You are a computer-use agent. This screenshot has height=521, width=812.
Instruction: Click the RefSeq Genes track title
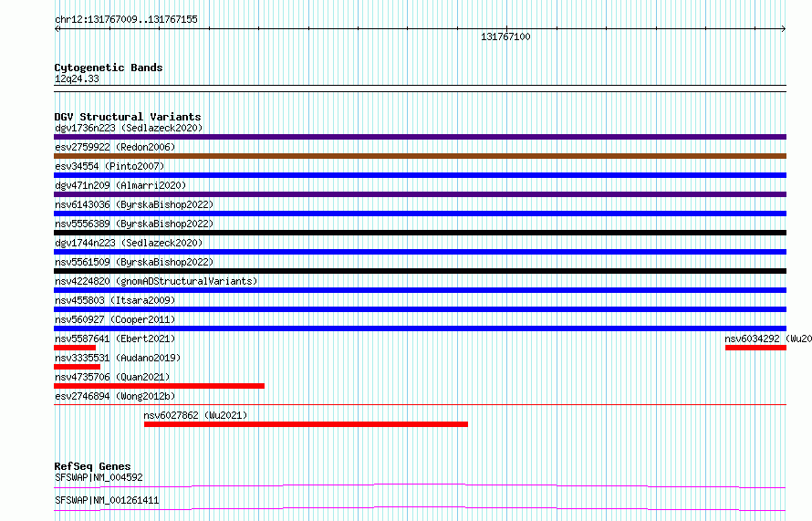92,466
